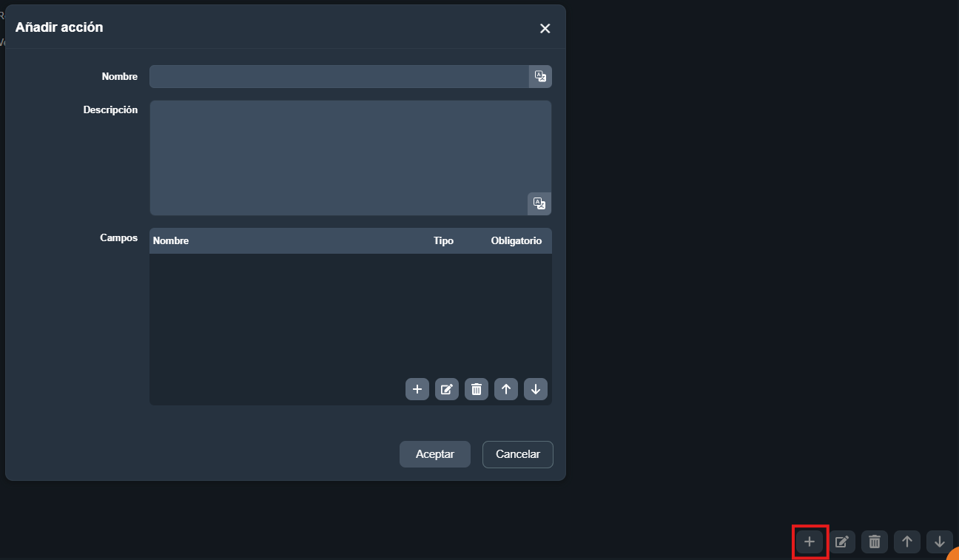This screenshot has width=959, height=560.
Task: Click the down arrow on bottom page toolbar
Action: click(x=940, y=542)
